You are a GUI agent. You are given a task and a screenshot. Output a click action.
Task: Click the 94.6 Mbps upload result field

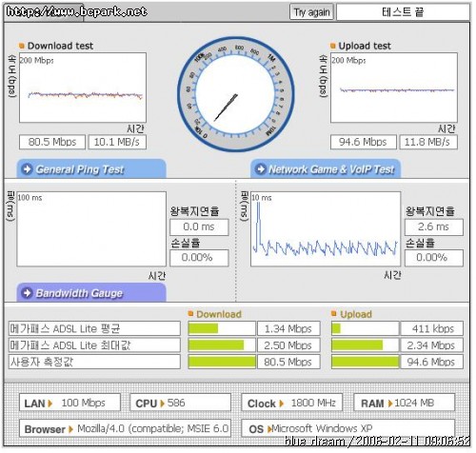tap(364, 142)
